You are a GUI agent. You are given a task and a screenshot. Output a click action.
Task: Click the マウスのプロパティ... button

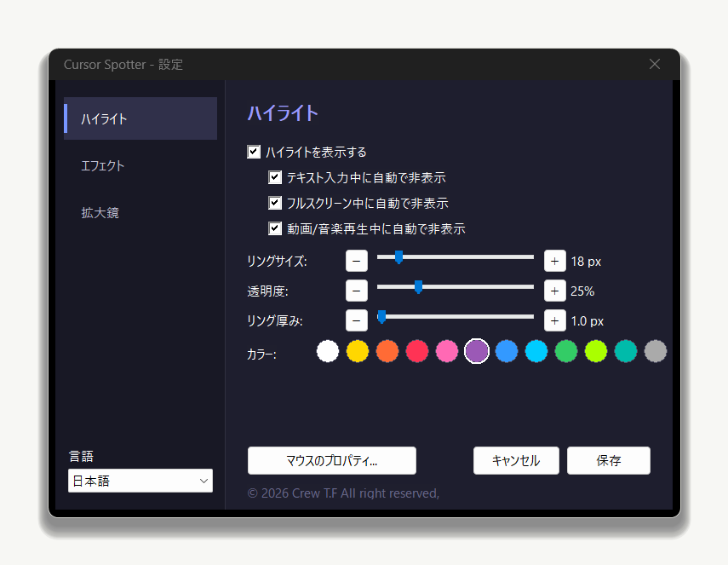coord(332,460)
